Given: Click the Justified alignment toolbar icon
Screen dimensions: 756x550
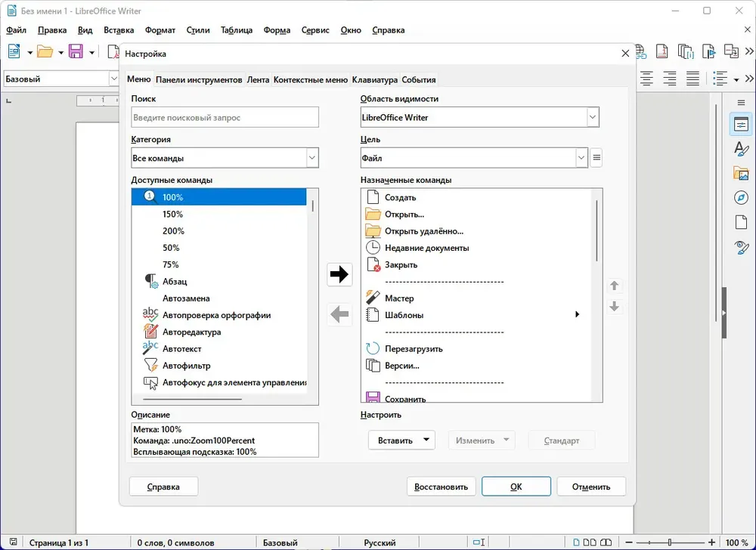Looking at the screenshot, I should [x=692, y=79].
